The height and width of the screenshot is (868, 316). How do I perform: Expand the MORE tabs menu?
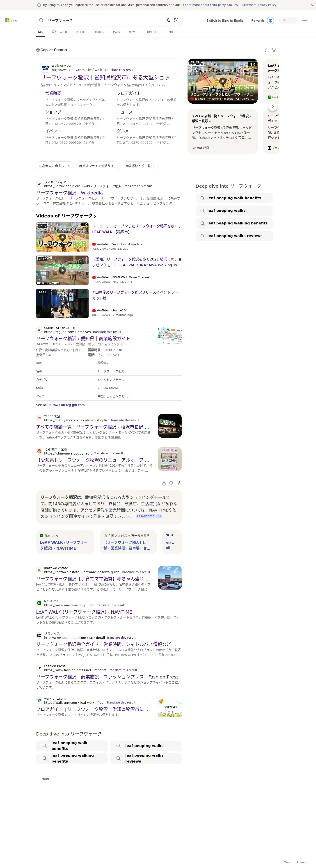(x=171, y=32)
